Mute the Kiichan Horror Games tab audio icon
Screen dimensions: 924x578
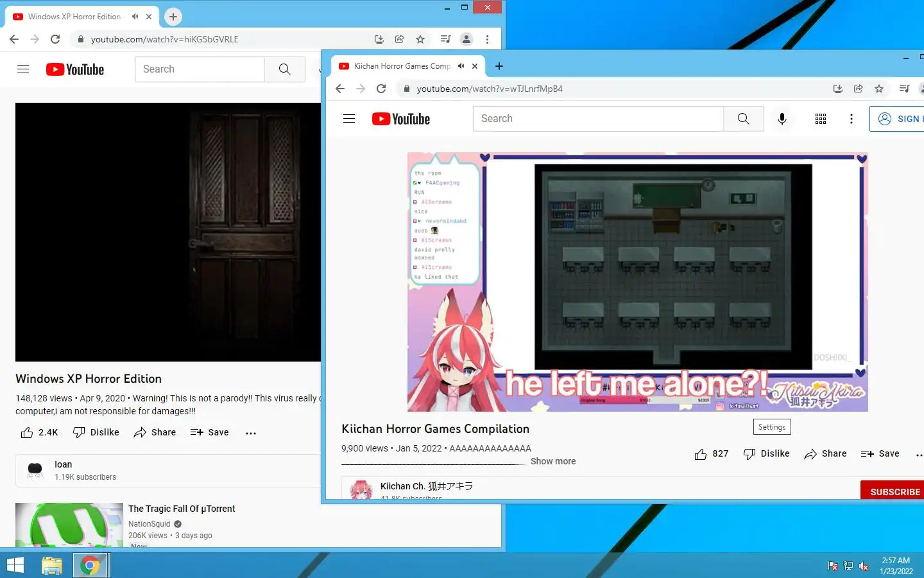(x=461, y=66)
